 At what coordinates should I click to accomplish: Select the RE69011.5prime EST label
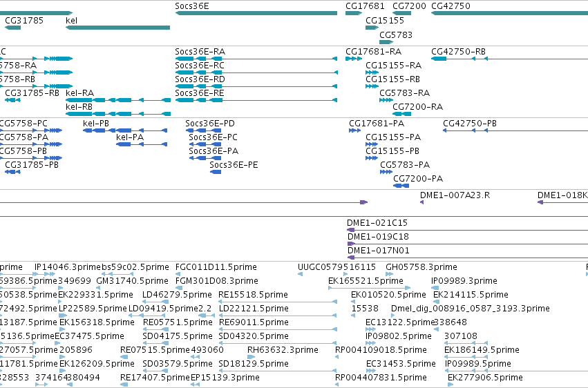pyautogui.click(x=254, y=322)
